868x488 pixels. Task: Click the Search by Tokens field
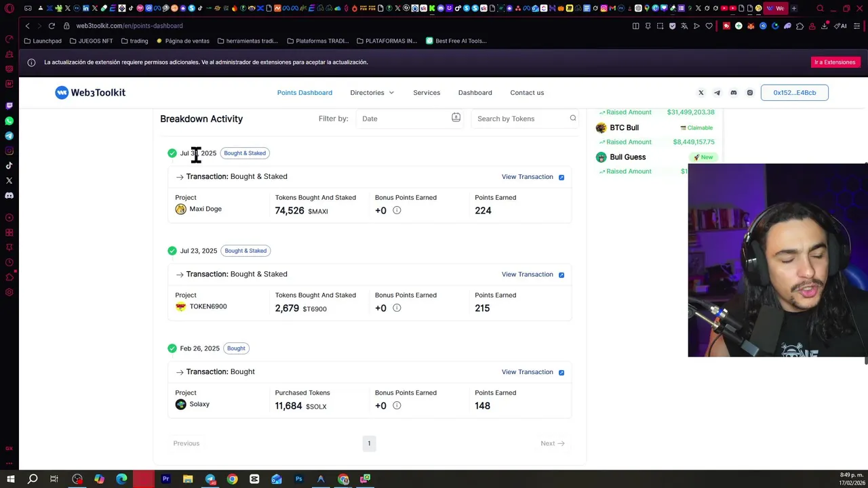pos(525,119)
